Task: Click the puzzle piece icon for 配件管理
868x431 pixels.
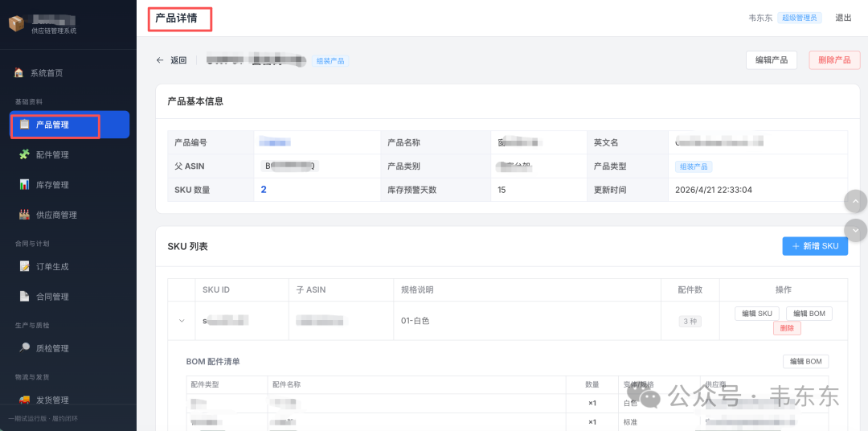Action: click(x=24, y=154)
